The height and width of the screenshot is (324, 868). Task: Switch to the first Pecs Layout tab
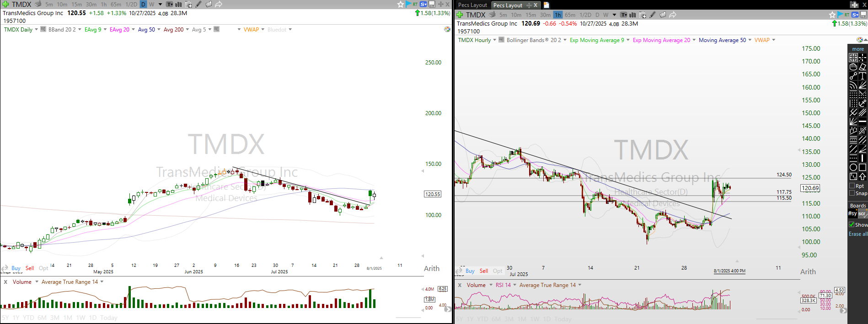(472, 5)
